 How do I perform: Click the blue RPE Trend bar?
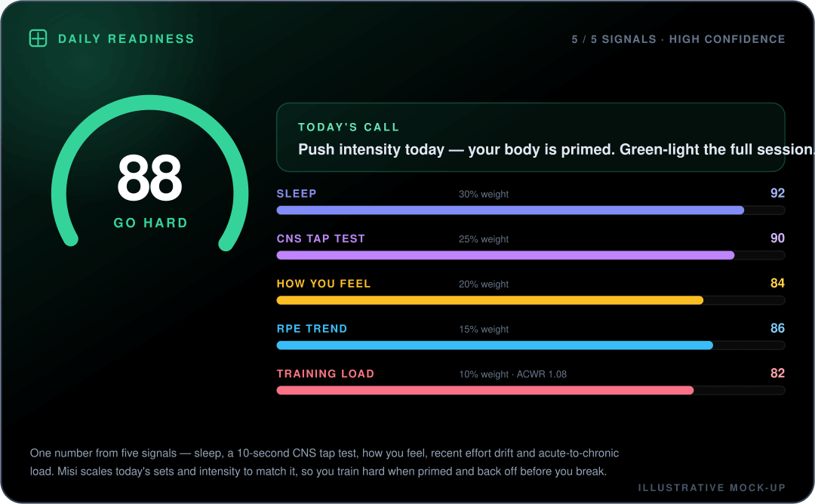coord(495,346)
